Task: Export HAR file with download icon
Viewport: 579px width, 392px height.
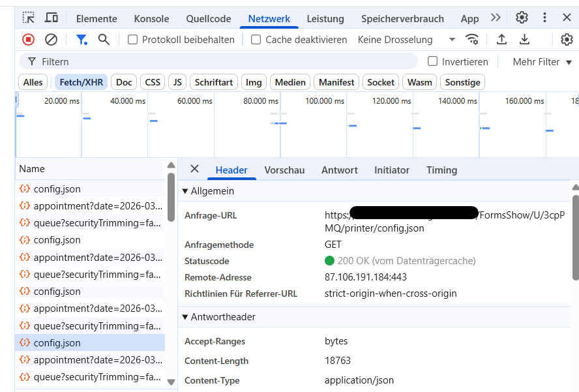Action: tap(524, 39)
